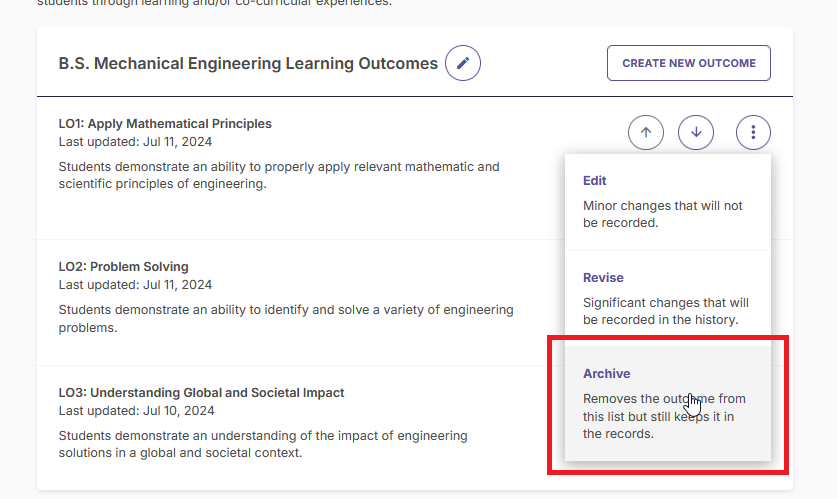Select LO3: Understanding Global and Societal Impact title
The width and height of the screenshot is (837, 499).
pyautogui.click(x=201, y=393)
